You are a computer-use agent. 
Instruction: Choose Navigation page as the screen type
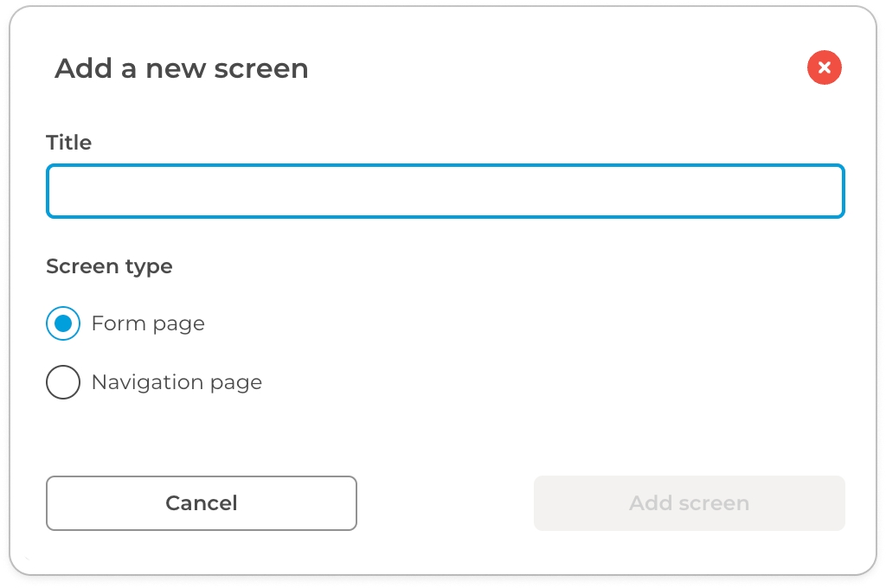[63, 382]
